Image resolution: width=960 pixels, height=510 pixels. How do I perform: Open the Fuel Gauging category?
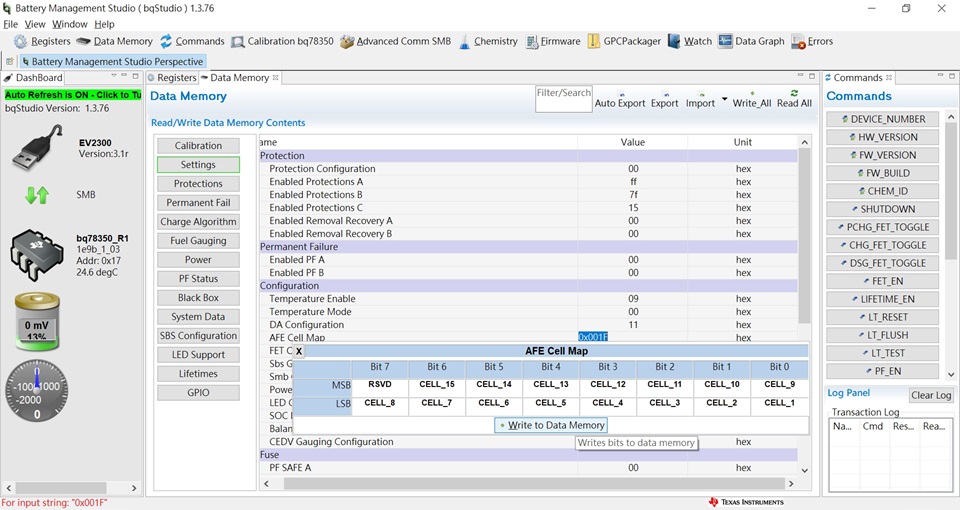coord(198,241)
